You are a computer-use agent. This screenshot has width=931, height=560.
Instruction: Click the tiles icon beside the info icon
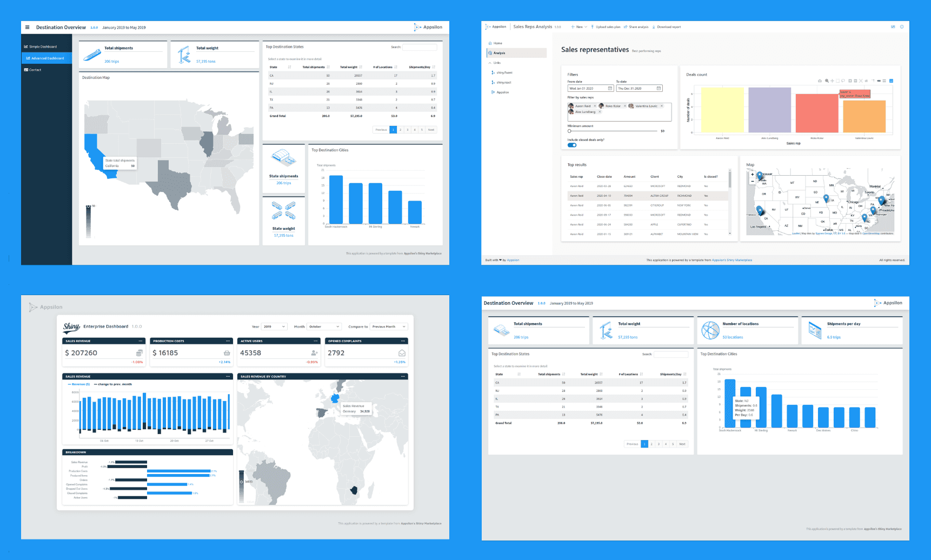[893, 26]
